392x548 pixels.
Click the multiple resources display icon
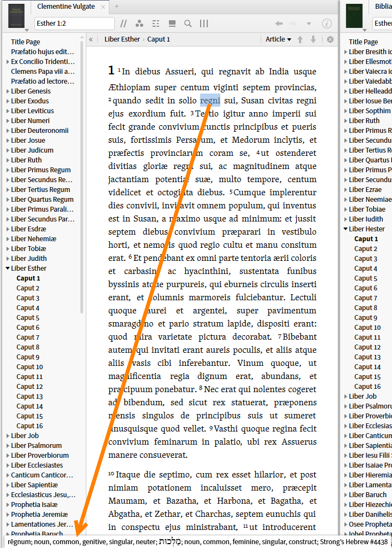click(x=172, y=24)
